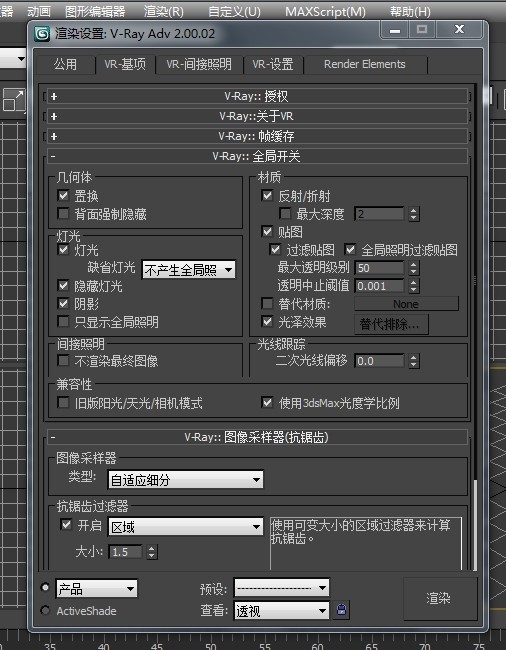Image resolution: width=506 pixels, height=650 pixels.
Task: Toggle 贴图 maps checkbox
Action: pyautogui.click(x=267, y=231)
